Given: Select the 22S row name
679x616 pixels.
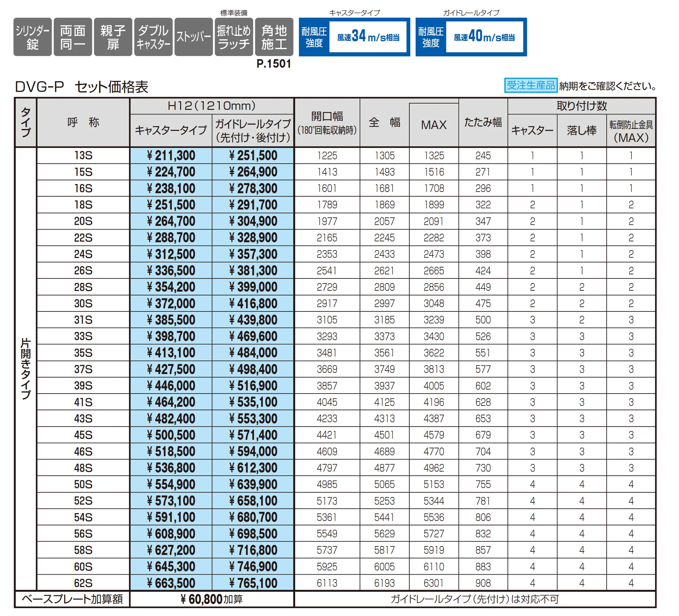Looking at the screenshot, I should 83,238.
